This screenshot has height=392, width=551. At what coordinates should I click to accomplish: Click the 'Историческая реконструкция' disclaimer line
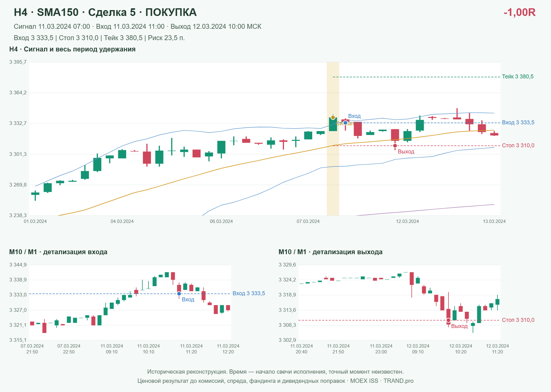pyautogui.click(x=275, y=372)
